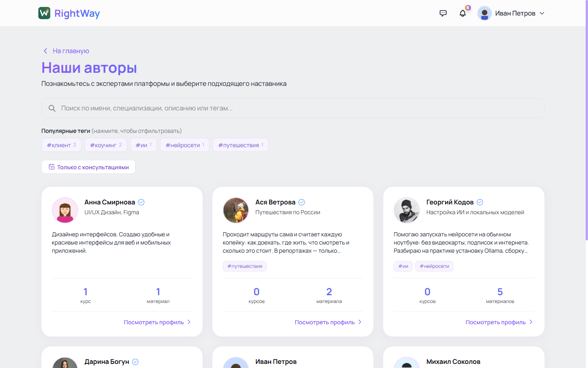View Анна Смирнова's profile link

click(x=157, y=322)
